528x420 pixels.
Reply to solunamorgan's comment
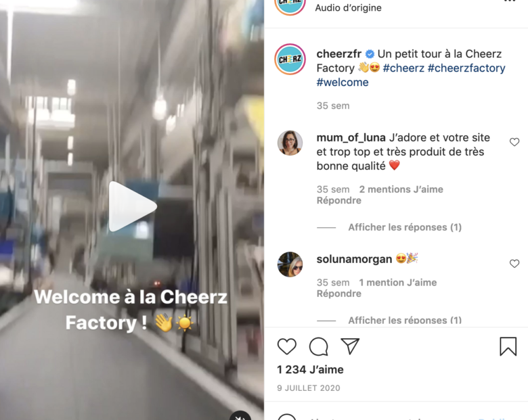tap(338, 294)
